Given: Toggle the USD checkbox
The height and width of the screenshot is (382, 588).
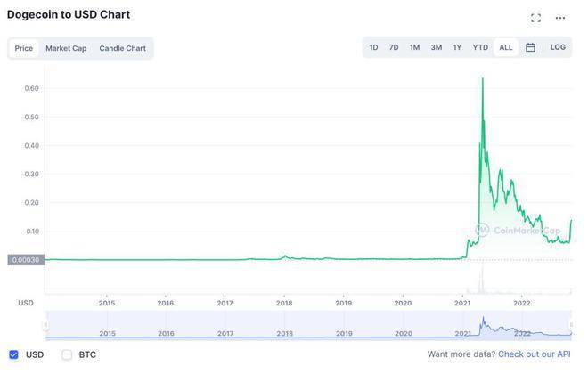Looking at the screenshot, I should pos(13,354).
